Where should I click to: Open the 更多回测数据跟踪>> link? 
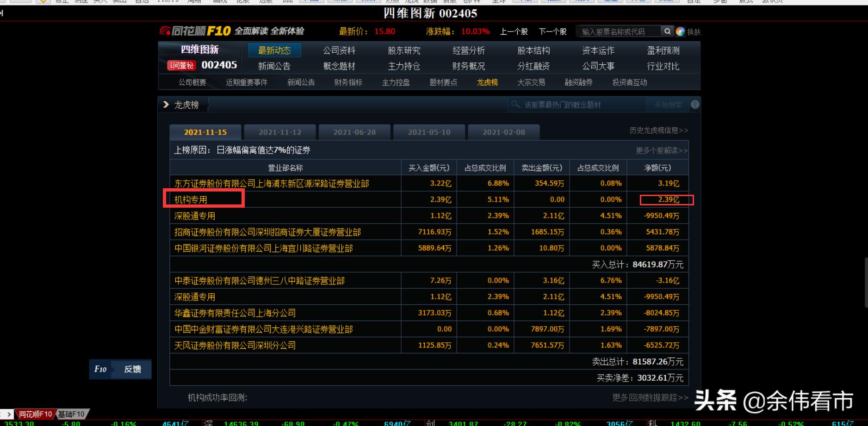(x=650, y=397)
